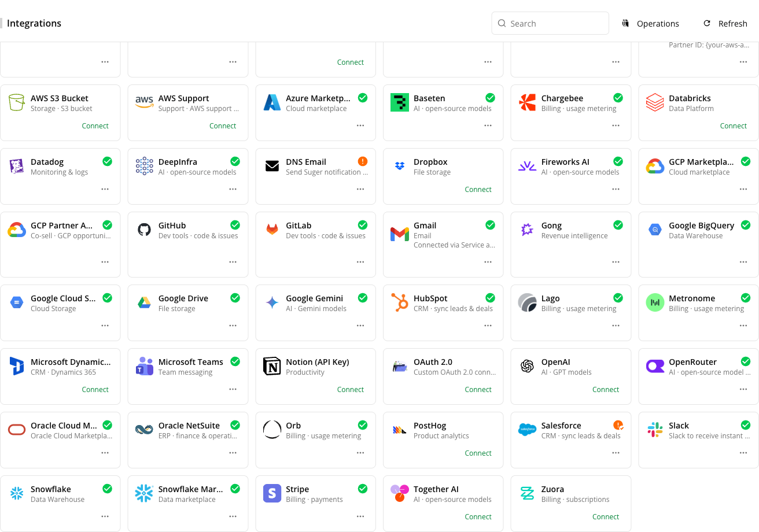Click the Google BigQuery logo icon
The image size is (759, 532).
coord(655,230)
